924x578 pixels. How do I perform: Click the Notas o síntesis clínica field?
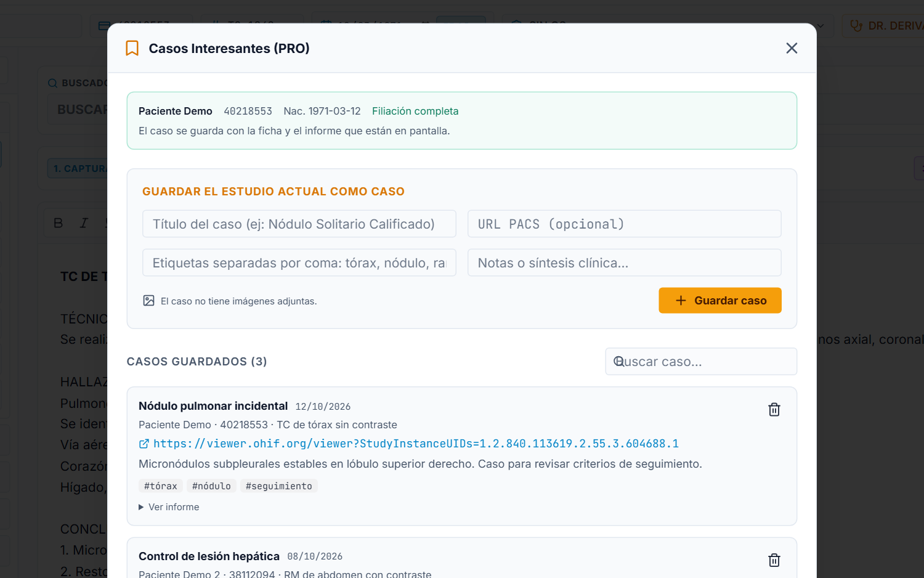pos(625,263)
